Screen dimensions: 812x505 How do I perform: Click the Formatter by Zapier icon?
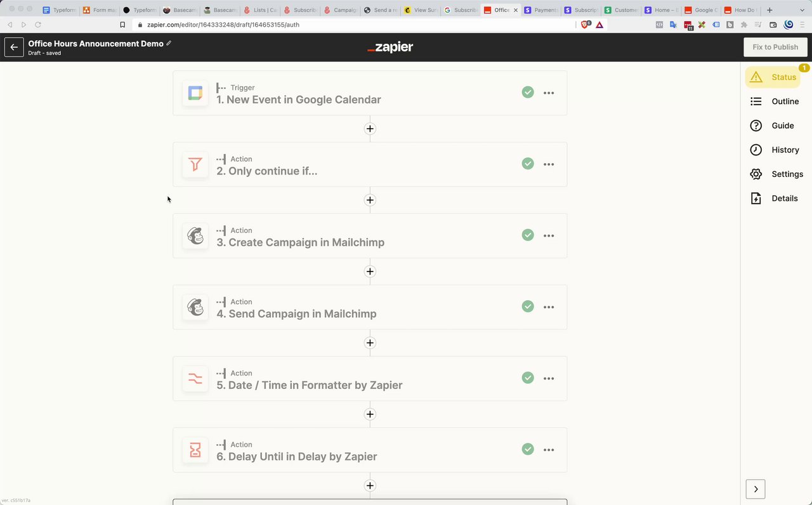tap(195, 379)
